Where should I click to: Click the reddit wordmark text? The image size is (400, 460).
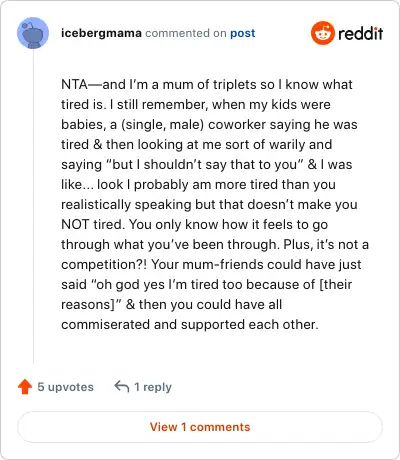[x=361, y=33]
